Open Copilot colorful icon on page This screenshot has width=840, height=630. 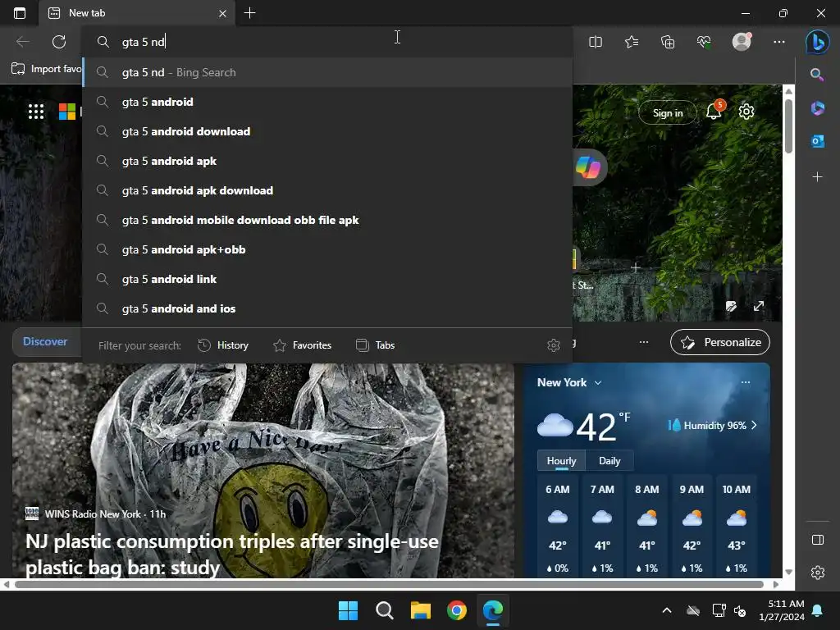(x=588, y=167)
